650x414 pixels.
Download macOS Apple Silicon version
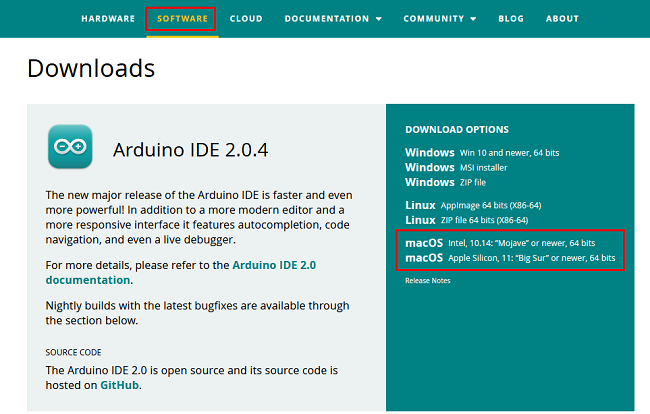pyautogui.click(x=510, y=258)
